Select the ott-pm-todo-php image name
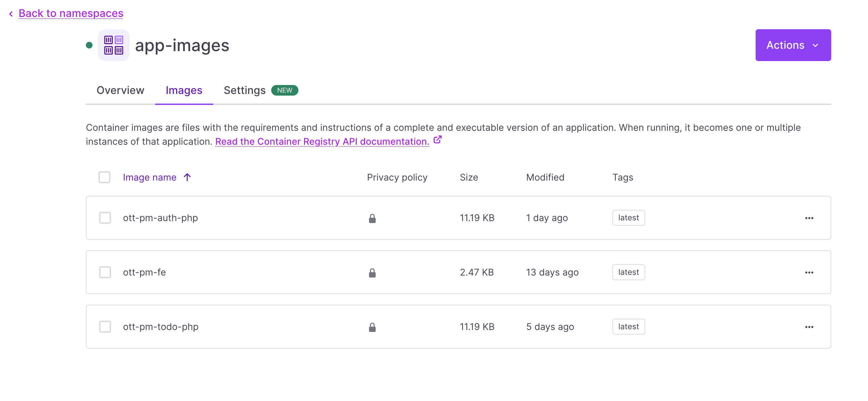Image resolution: width=868 pixels, height=401 pixels. point(161,326)
